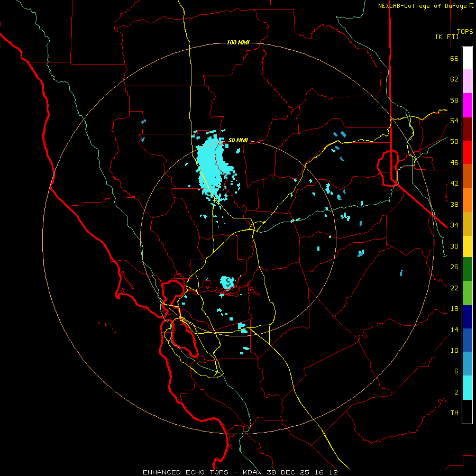Viewport: 476px width, 476px height.
Task: Click the dark green 30 kft legend swatch
Action: click(467, 269)
